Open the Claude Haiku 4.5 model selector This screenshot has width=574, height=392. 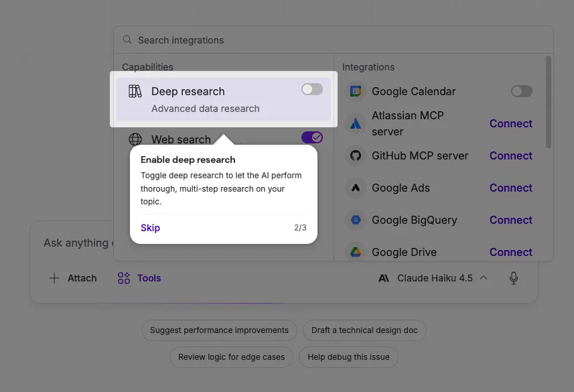coord(432,277)
